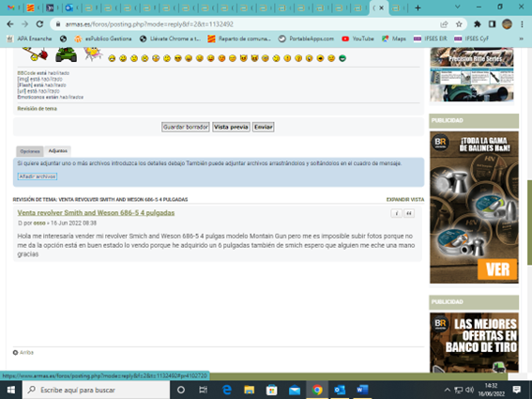
Task: Open the author profile link osso
Action: pyautogui.click(x=39, y=223)
